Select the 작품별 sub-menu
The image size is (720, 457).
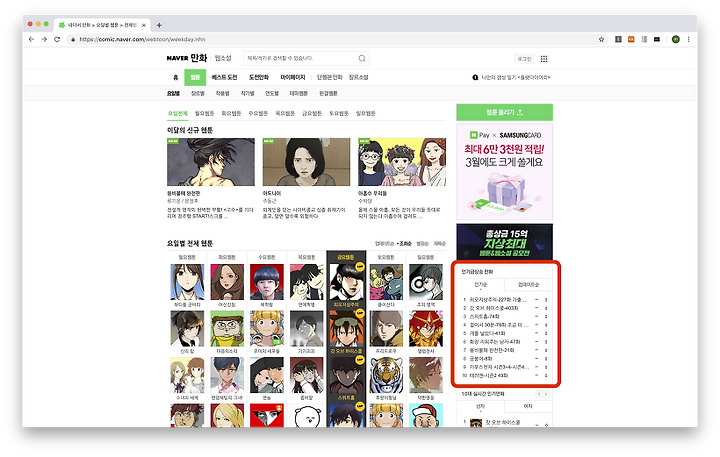(222, 93)
